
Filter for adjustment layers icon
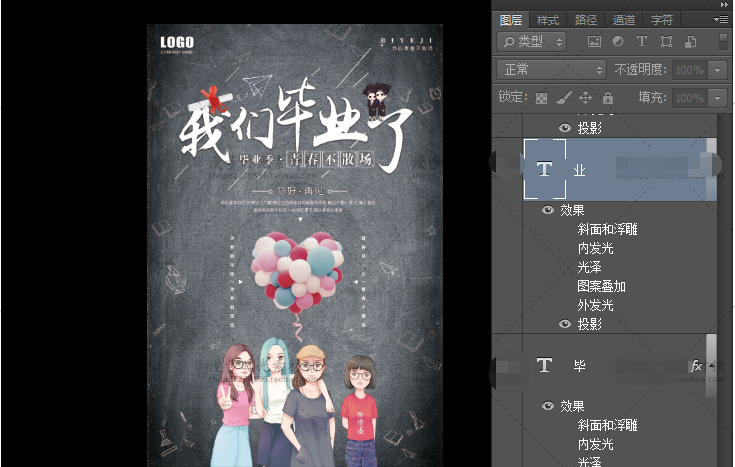(x=618, y=42)
